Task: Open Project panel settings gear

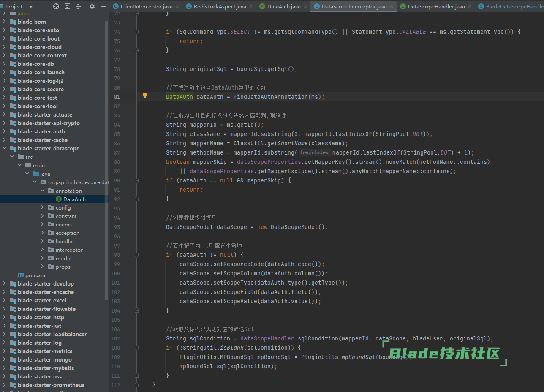Action: click(92, 6)
